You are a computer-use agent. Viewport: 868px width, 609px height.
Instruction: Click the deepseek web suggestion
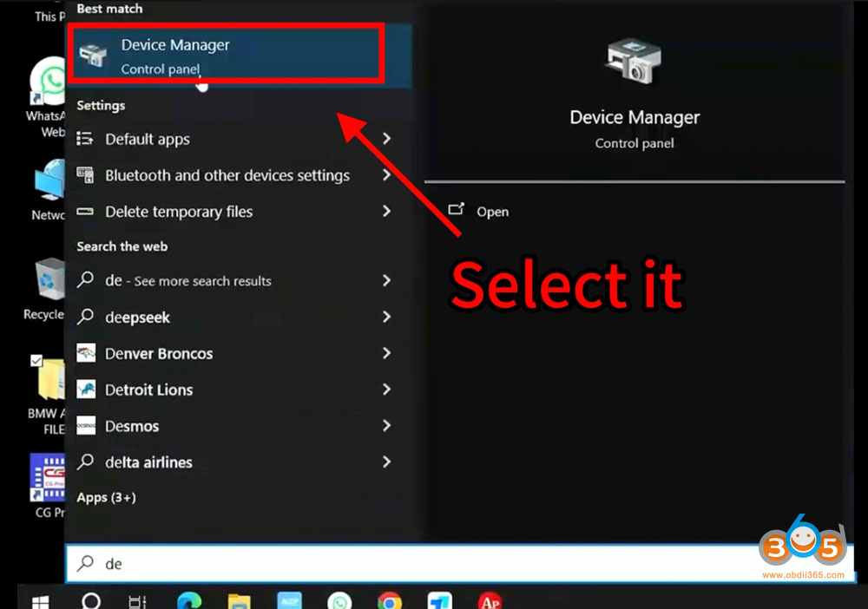point(137,318)
